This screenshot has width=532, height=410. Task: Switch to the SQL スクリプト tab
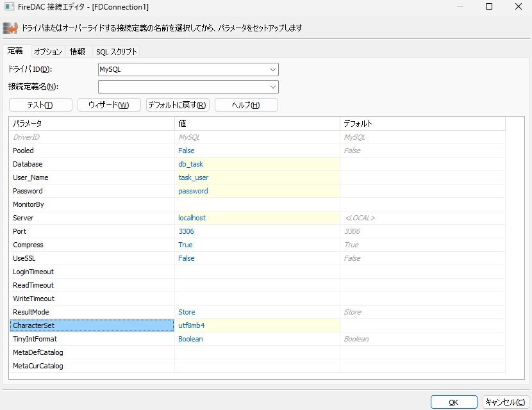(x=116, y=51)
